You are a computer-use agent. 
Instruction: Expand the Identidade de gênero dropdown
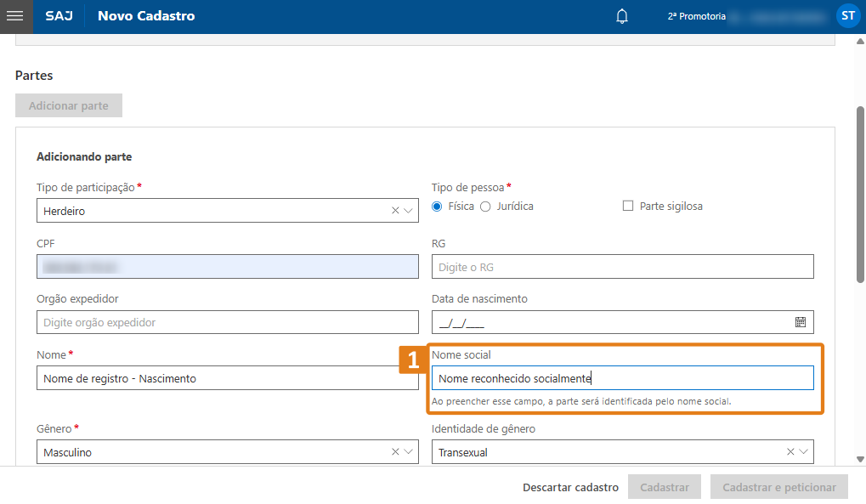pyautogui.click(x=804, y=452)
